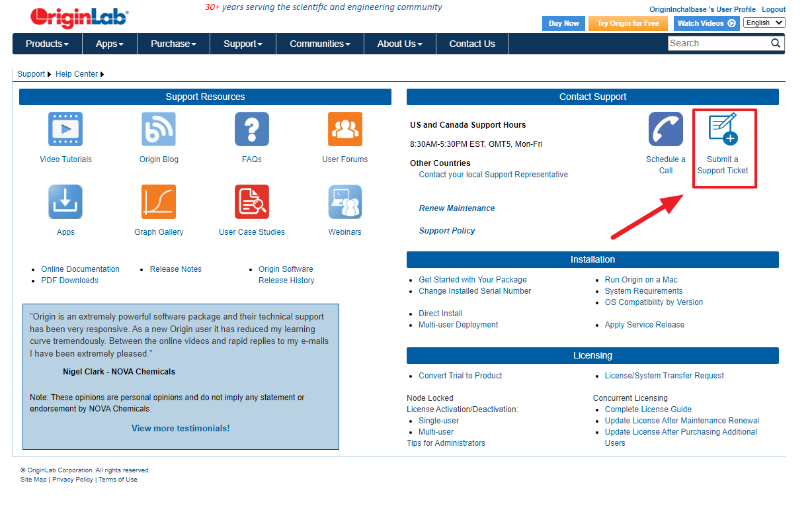The height and width of the screenshot is (514, 812).
Task: Open the Terms of Use footer link
Action: click(118, 480)
